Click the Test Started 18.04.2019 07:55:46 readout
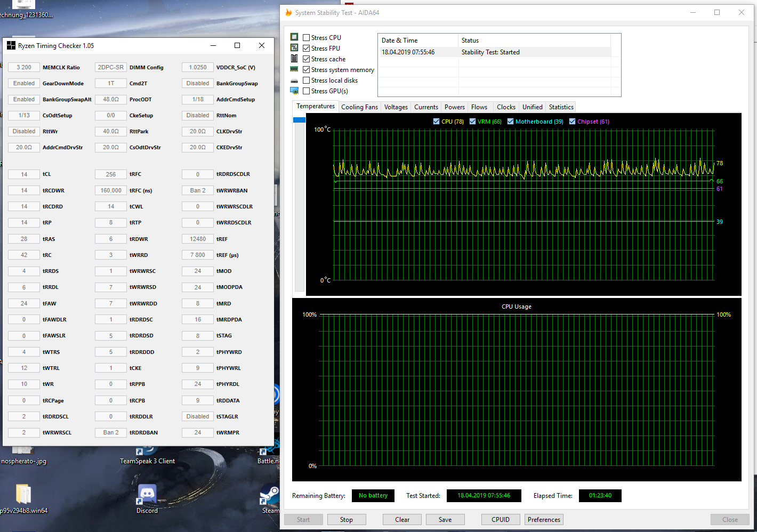 tap(484, 496)
